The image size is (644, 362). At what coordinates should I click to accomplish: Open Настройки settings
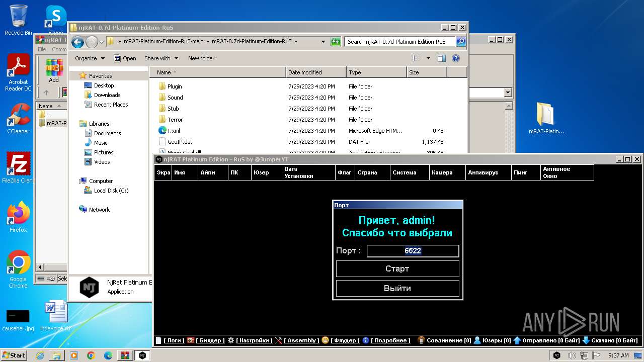[254, 340]
